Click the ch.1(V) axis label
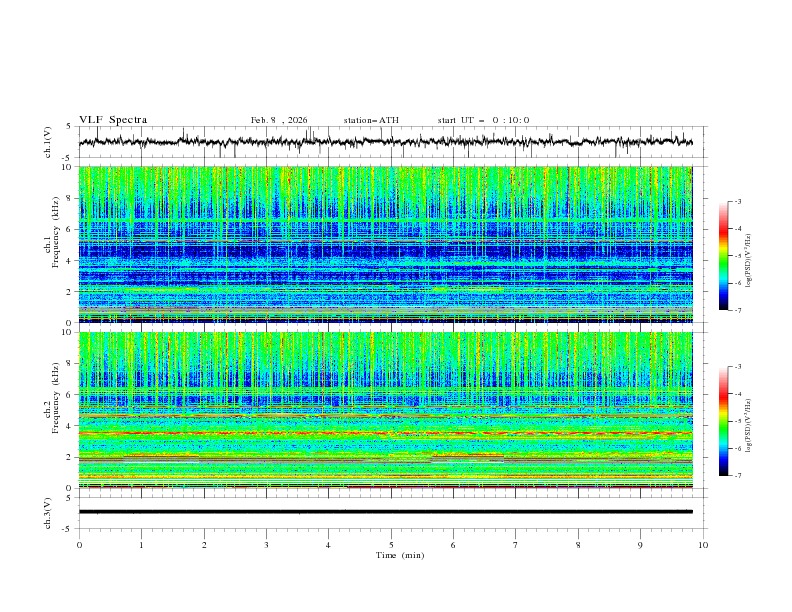Image resolution: width=792 pixels, height=612 pixels. coord(48,143)
